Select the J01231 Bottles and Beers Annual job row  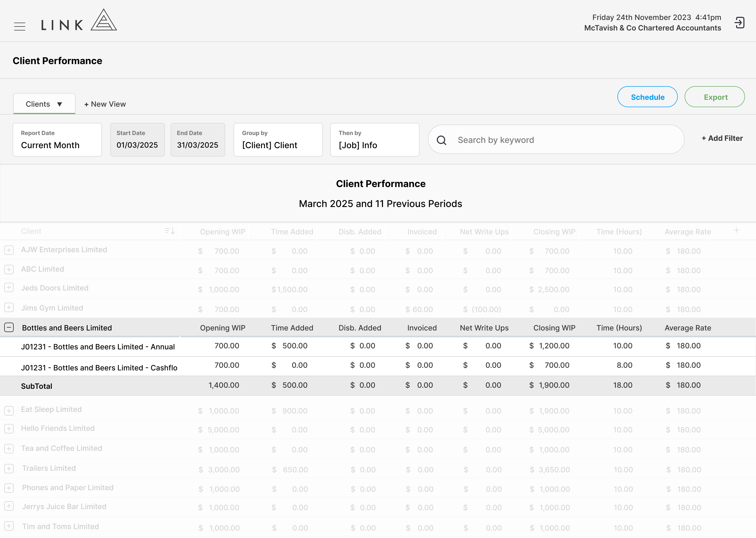(x=378, y=346)
